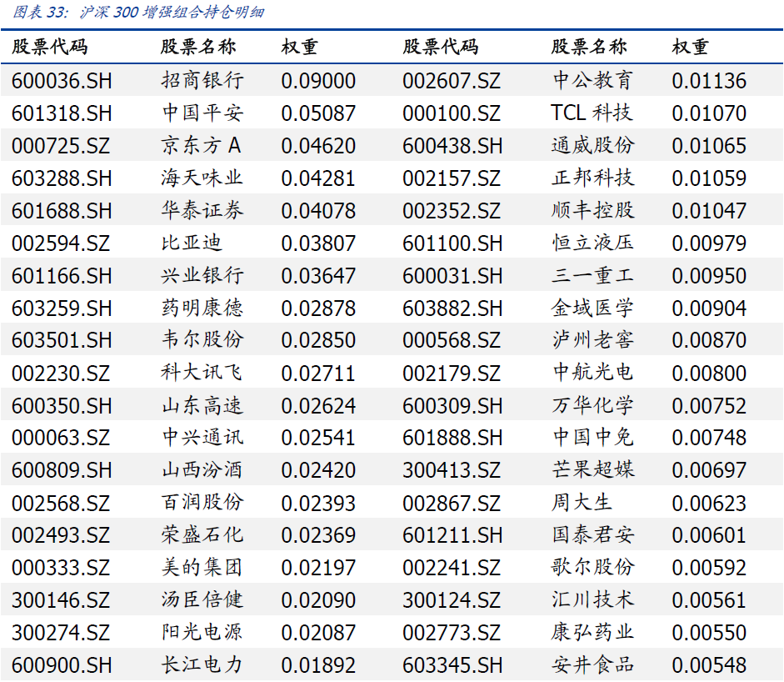
Task: Select stock code 600438.SH
Action: pyautogui.click(x=452, y=146)
